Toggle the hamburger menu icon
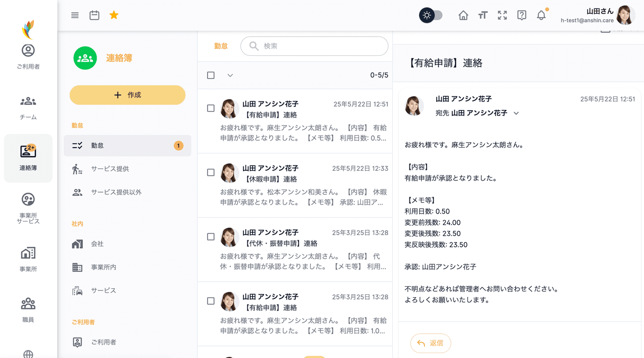 pos(75,15)
